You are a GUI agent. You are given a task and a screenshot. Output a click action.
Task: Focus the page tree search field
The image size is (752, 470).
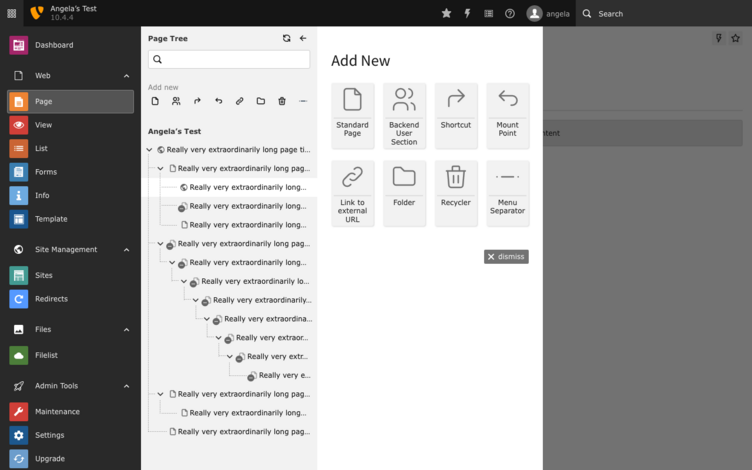click(229, 59)
